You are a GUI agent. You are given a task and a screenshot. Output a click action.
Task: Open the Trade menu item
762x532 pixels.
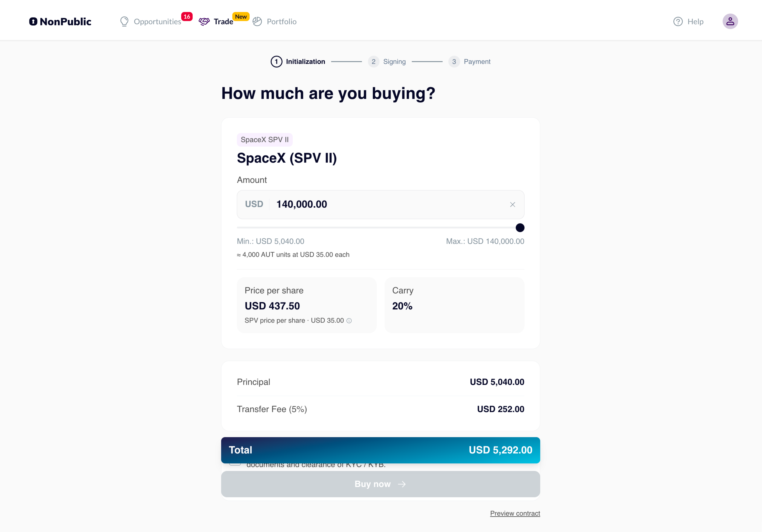tap(223, 22)
